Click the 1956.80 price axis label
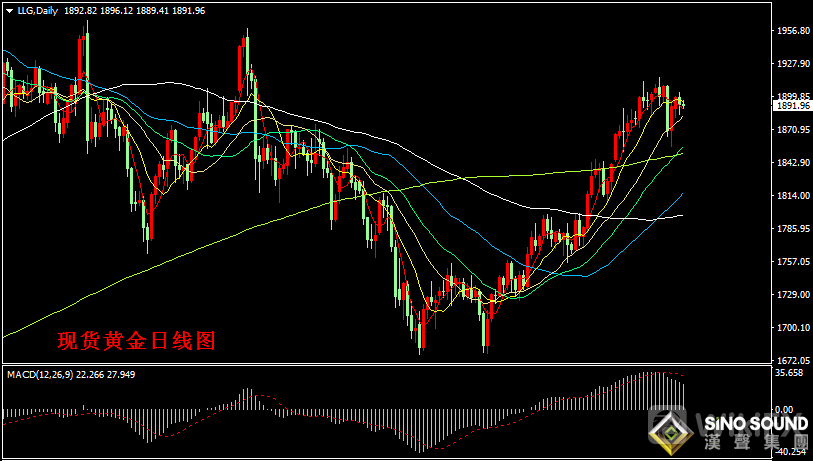The height and width of the screenshot is (461, 813). pos(792,31)
